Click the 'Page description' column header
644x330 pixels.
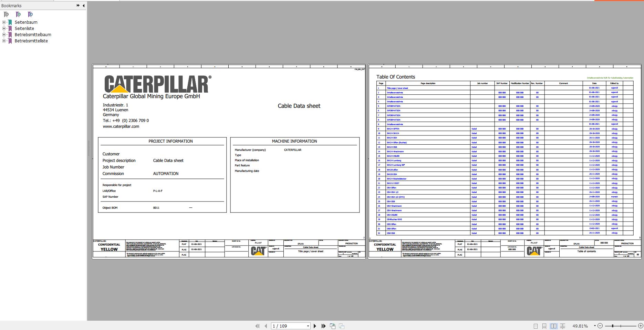tap(428, 83)
